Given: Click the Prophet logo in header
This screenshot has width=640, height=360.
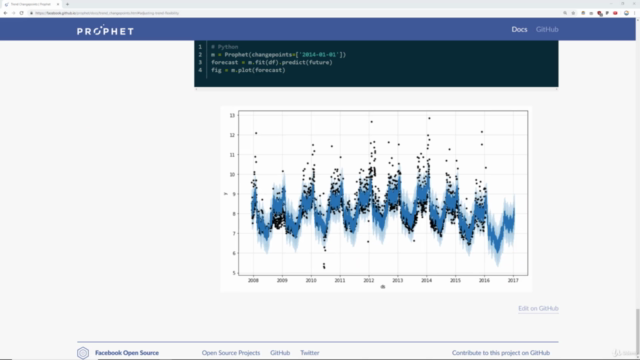Looking at the screenshot, I should click(105, 30).
